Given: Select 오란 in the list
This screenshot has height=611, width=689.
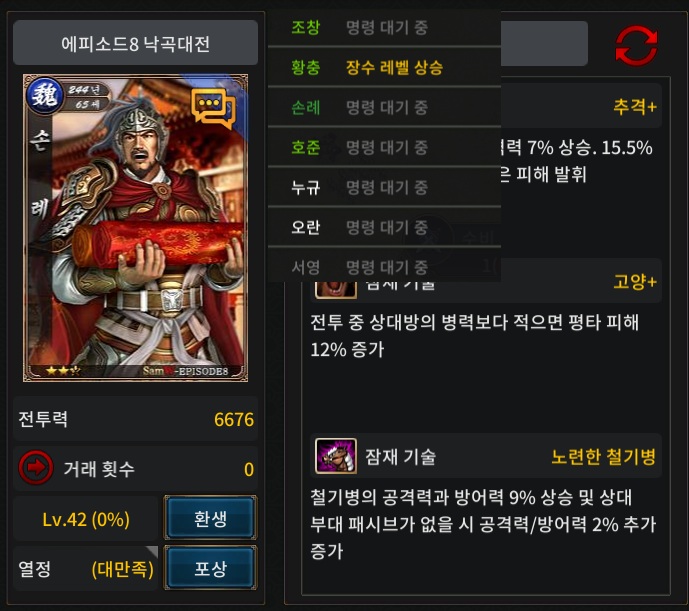Looking at the screenshot, I should [384, 227].
